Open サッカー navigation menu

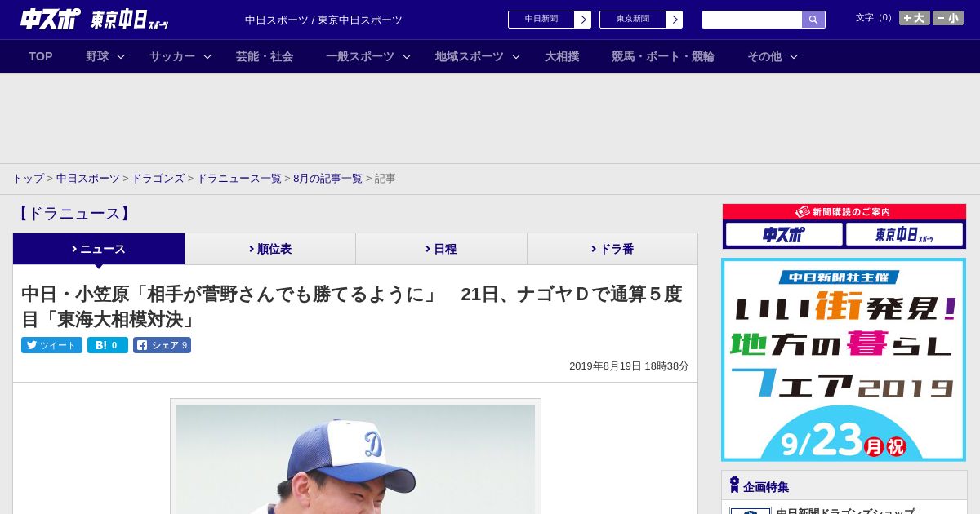172,56
